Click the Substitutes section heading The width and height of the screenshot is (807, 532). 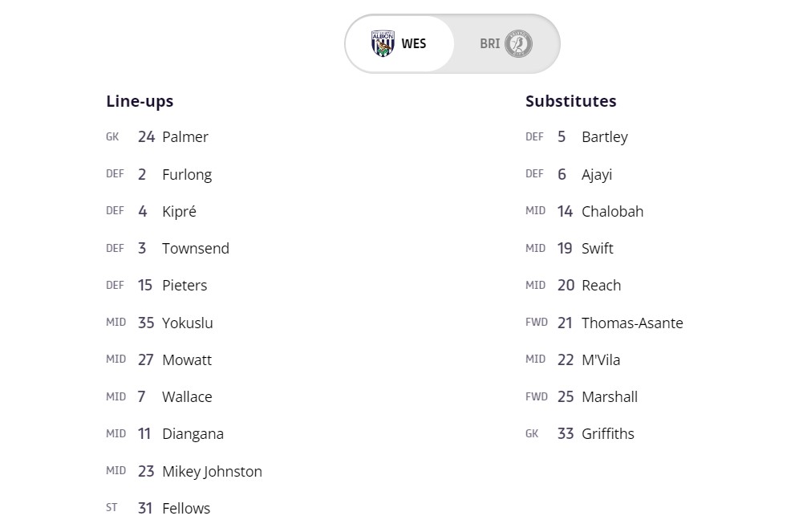pyautogui.click(x=570, y=101)
